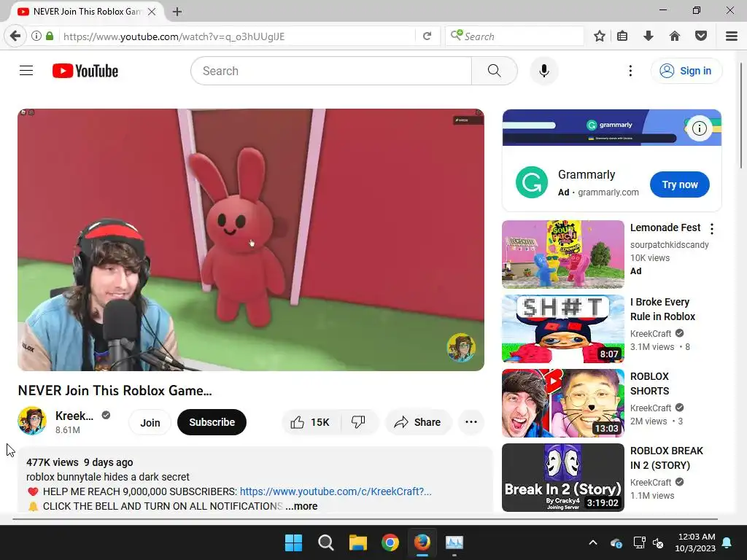Click Try now on Grammarly ad
The image size is (747, 560).
pyautogui.click(x=679, y=184)
